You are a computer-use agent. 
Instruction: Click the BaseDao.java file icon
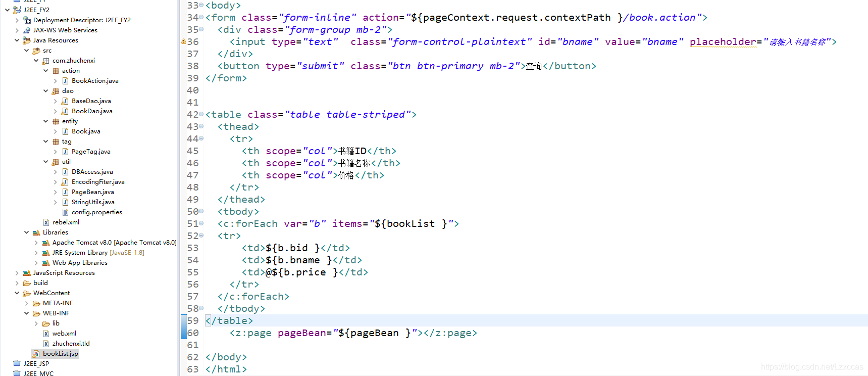click(x=65, y=101)
